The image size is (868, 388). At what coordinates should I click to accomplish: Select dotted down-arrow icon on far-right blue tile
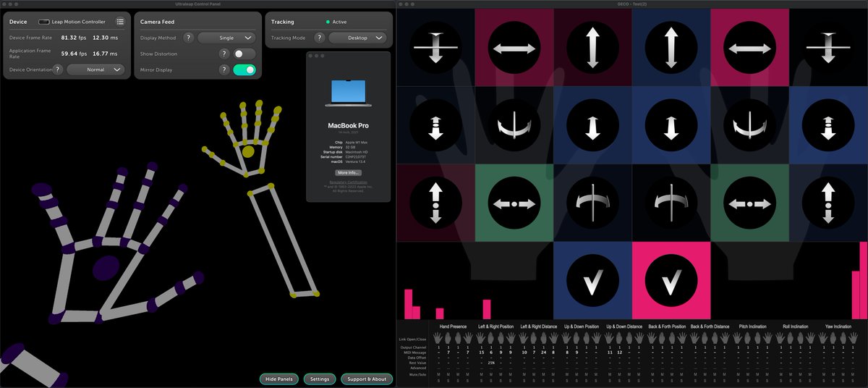point(827,125)
